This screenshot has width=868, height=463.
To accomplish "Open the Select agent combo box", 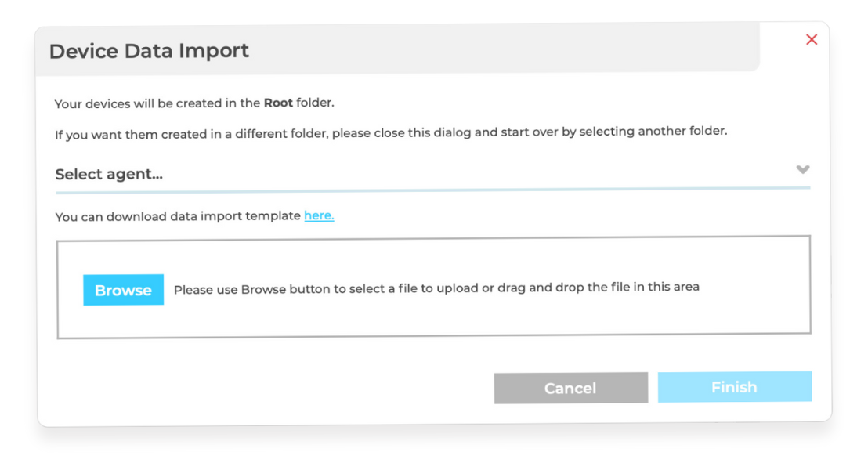I will [433, 173].
